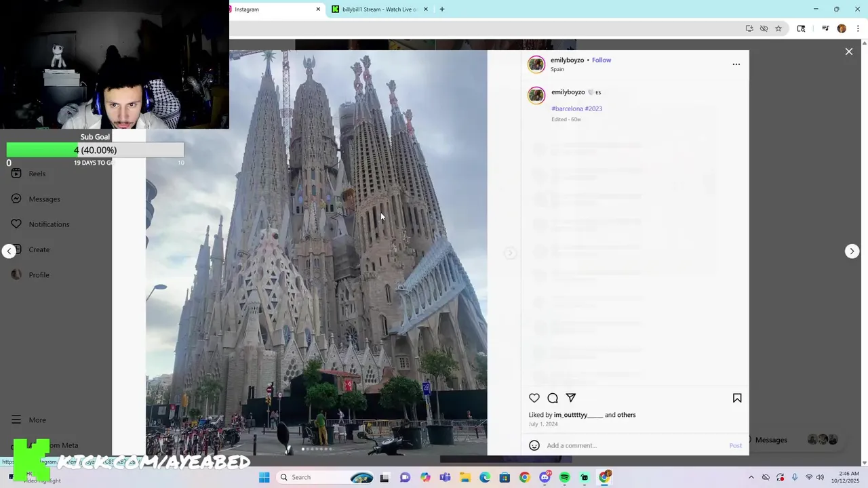Open emilyboyzo header avatar
This screenshot has width=868, height=488.
[536, 64]
